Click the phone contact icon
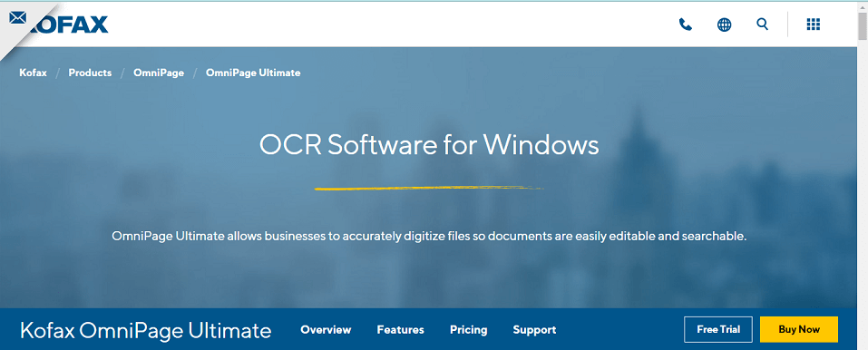 click(x=686, y=24)
